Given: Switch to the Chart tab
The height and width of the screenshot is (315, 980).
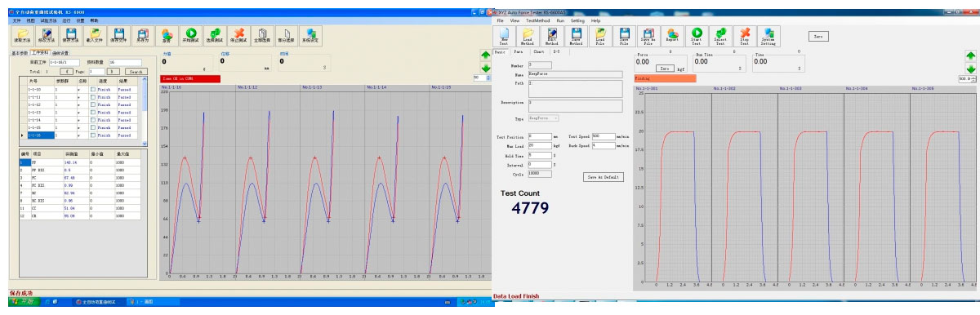Looking at the screenshot, I should coord(540,51).
